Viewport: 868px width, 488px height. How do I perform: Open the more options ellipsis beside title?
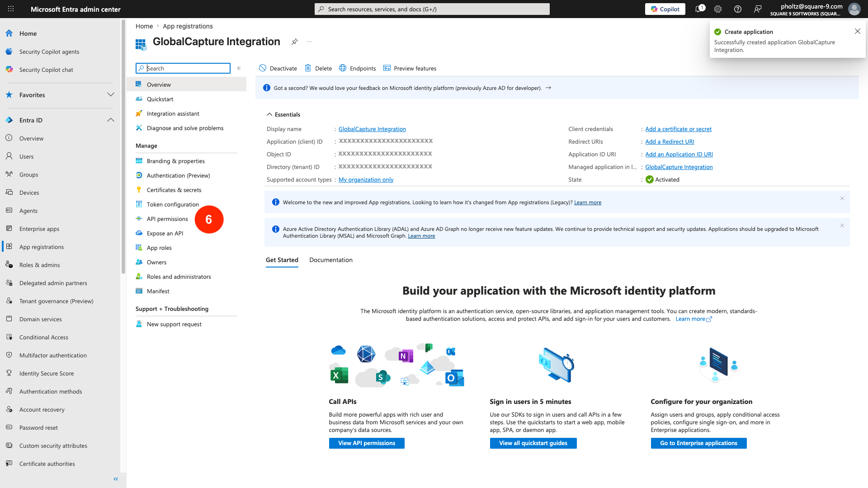coord(309,42)
